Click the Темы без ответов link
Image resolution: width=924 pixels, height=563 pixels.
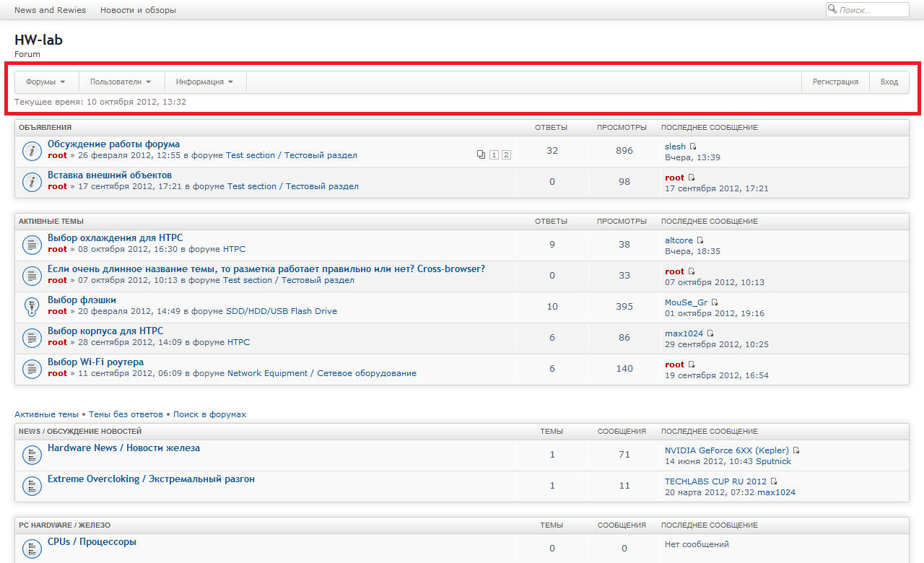pyautogui.click(x=126, y=414)
